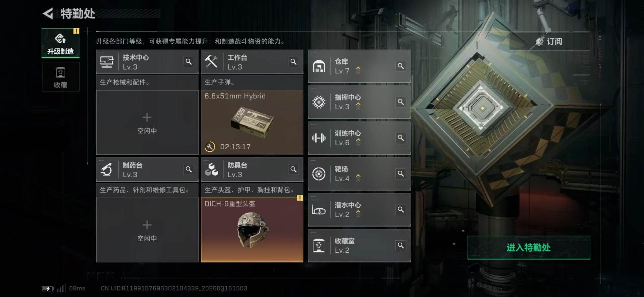This screenshot has height=297, width=644.
Task: Click the 指挥中心 magnifier icon
Action: (x=401, y=102)
